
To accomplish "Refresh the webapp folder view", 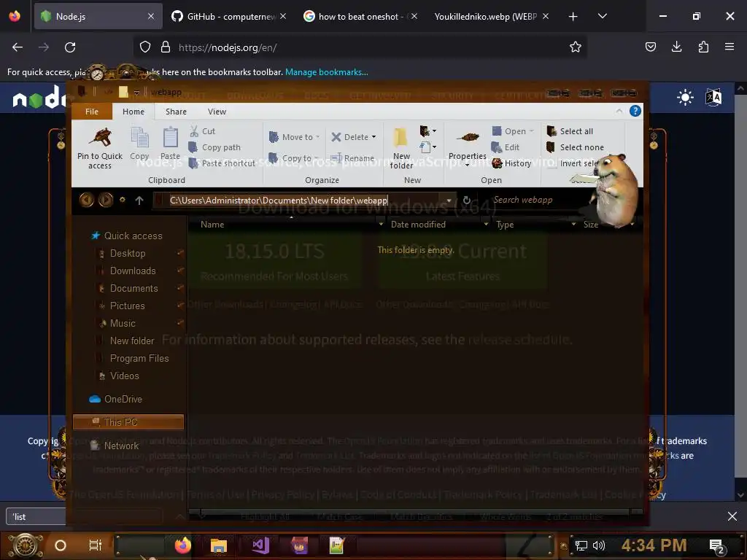I will (x=467, y=200).
